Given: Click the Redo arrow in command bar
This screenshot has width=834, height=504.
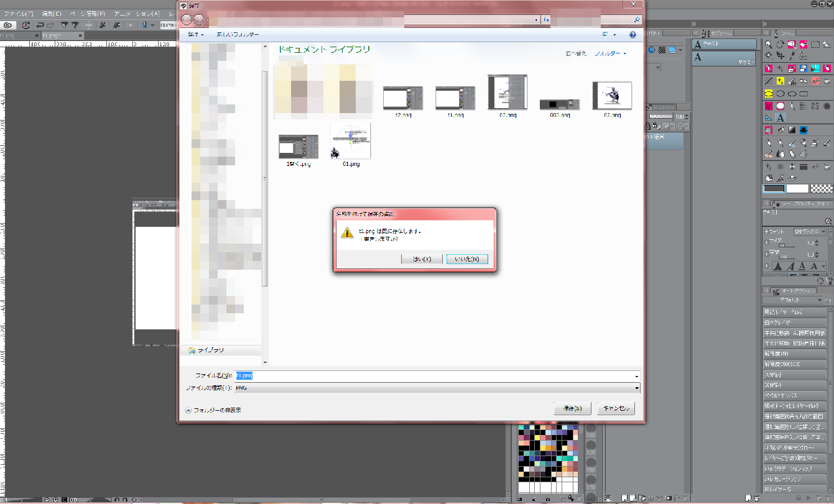Looking at the screenshot, I should click(50, 25).
